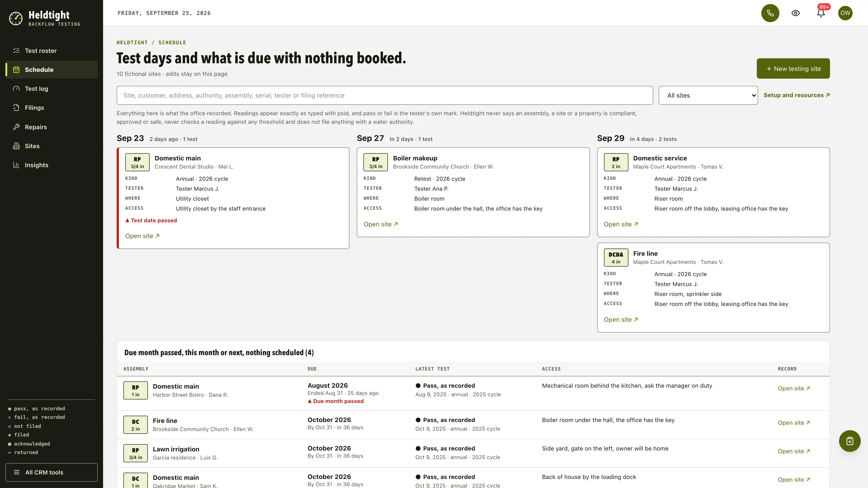This screenshot has width=868, height=488.
Task: Follow the Setup and resources link
Action: pos(796,95)
